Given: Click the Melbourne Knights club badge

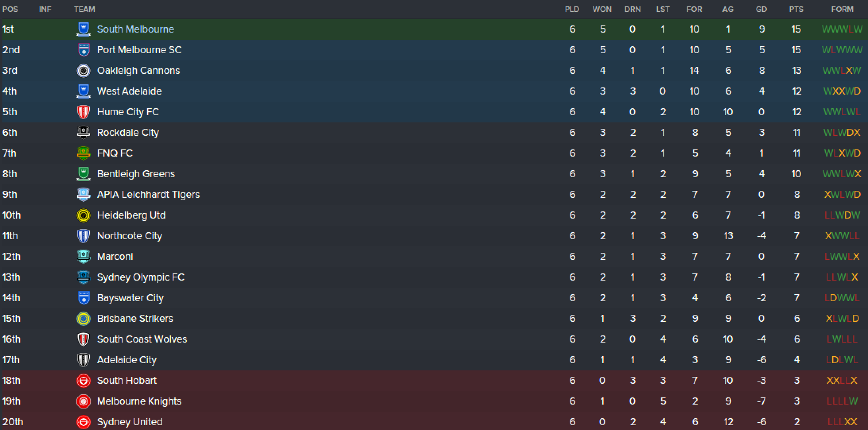Looking at the screenshot, I should click(x=83, y=401).
